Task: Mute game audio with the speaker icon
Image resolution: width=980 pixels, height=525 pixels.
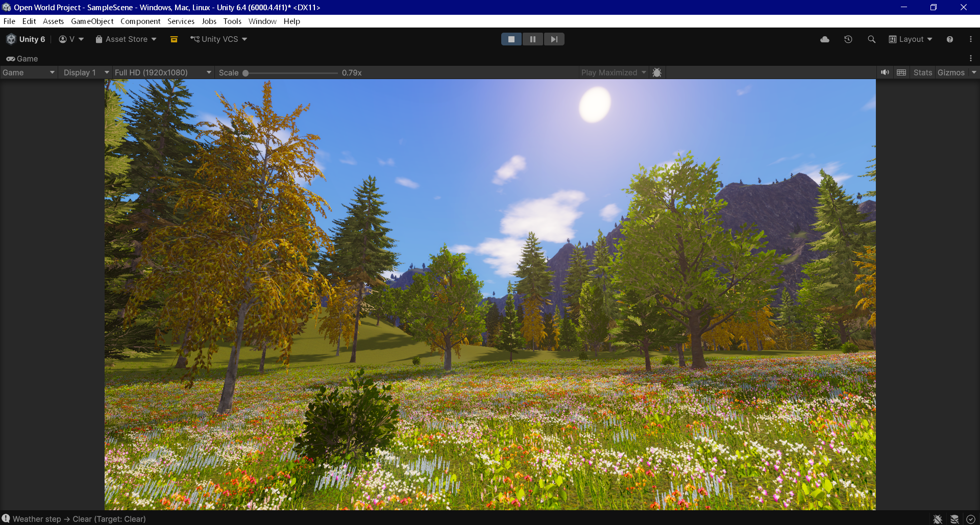Action: pos(885,72)
